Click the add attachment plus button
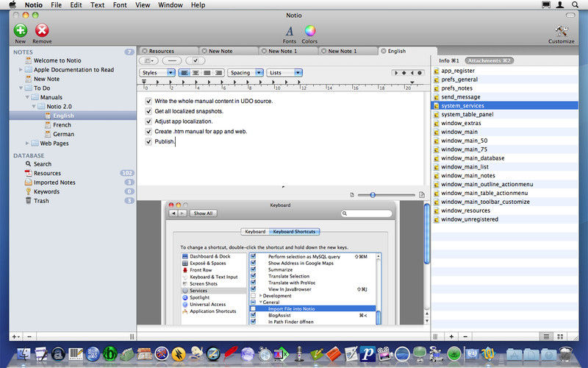Screen dimensions: 588x368 pyautogui.click(x=451, y=337)
